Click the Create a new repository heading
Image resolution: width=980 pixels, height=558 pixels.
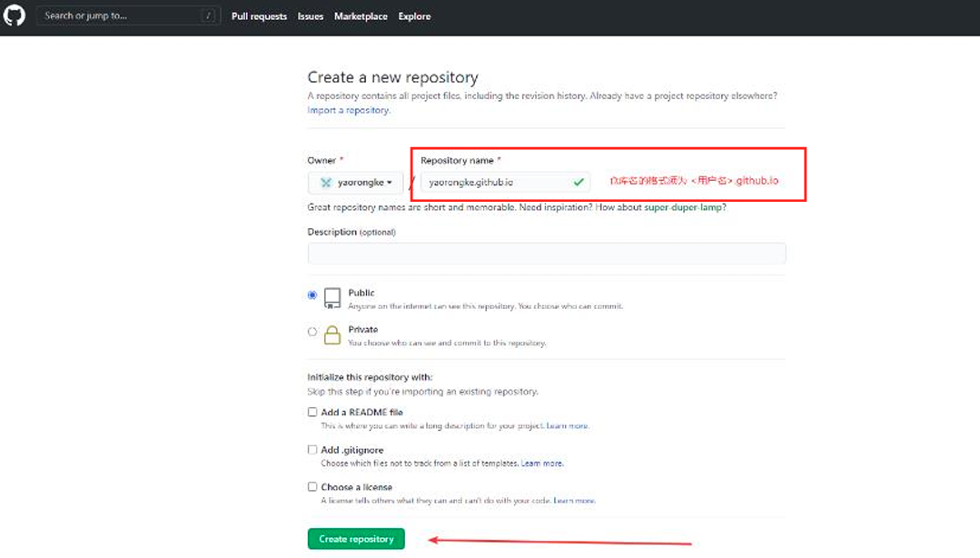392,77
